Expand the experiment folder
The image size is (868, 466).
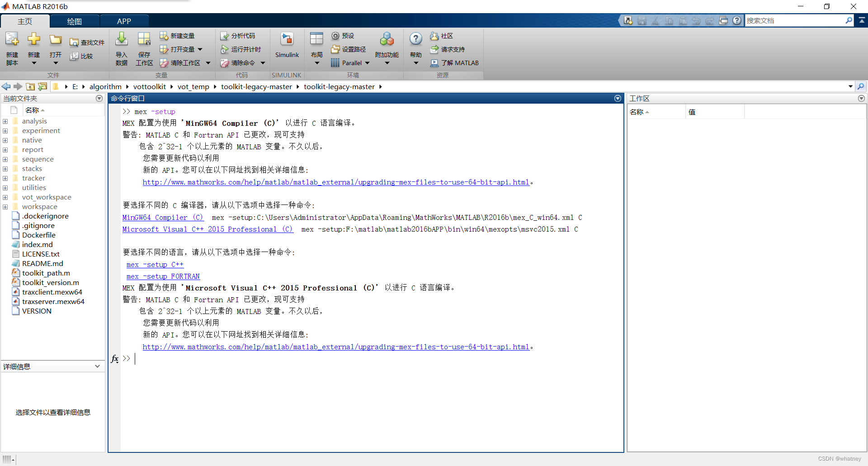[x=5, y=131]
